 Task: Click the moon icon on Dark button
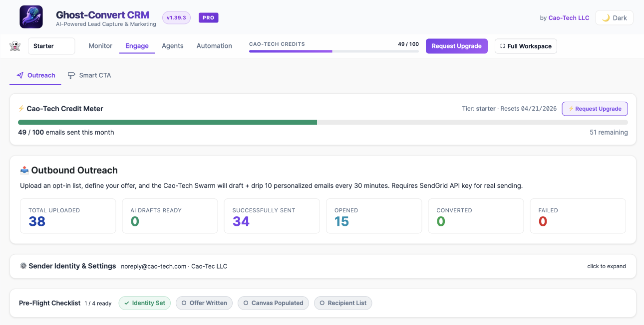[606, 18]
